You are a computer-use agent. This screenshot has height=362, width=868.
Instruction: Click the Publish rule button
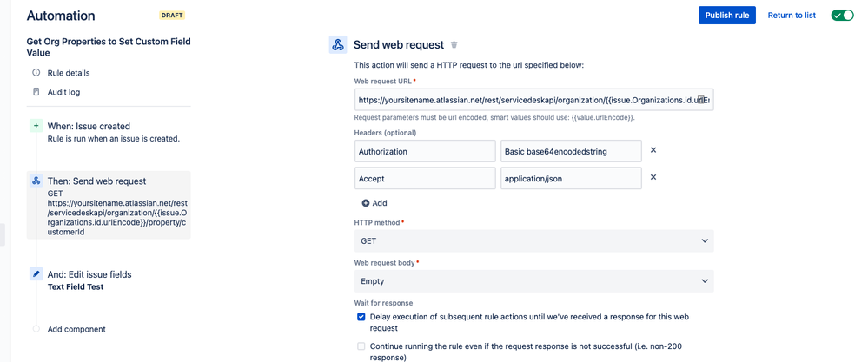(x=726, y=16)
